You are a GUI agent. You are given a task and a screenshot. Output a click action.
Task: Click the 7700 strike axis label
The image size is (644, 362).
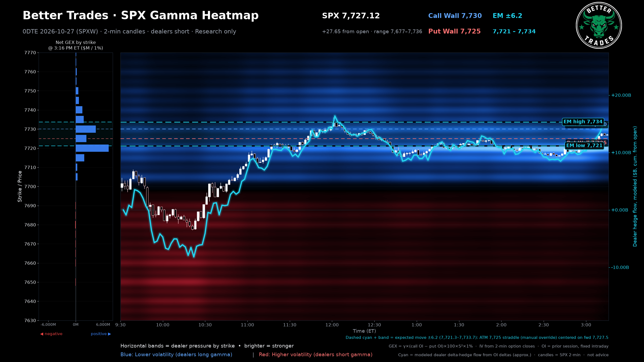point(30,187)
